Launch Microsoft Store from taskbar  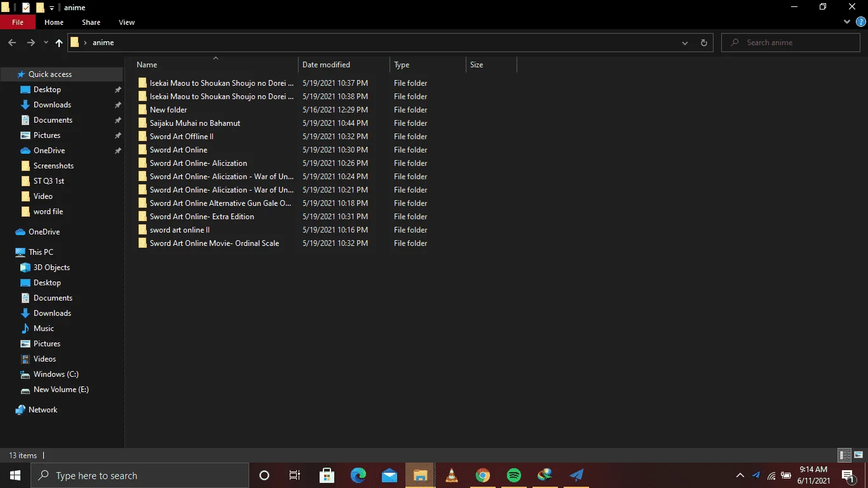coord(327,475)
